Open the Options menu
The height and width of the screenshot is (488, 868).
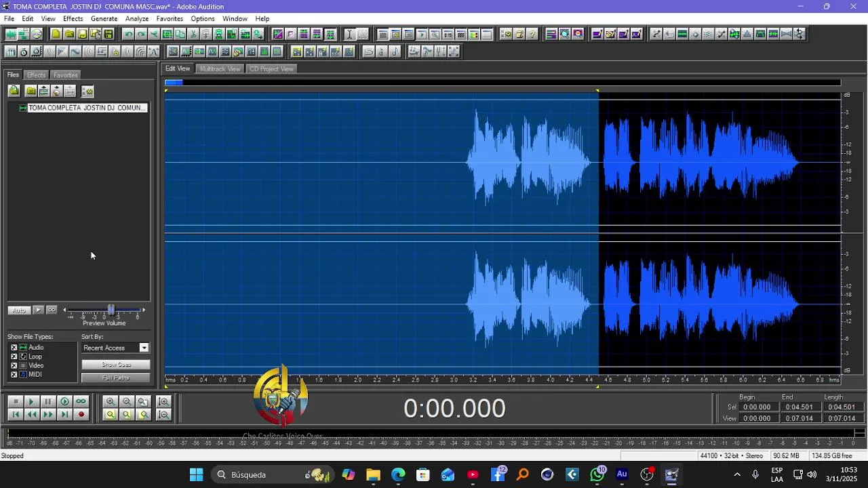pyautogui.click(x=203, y=18)
